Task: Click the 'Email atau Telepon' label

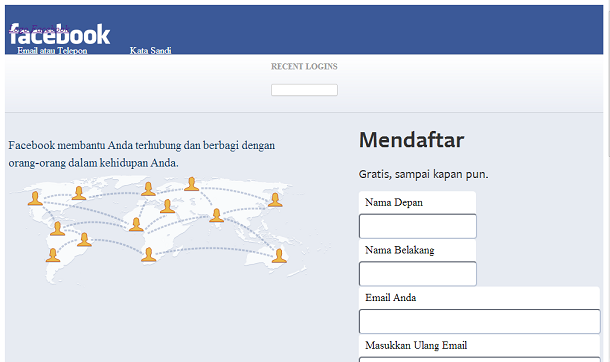Action: point(52,51)
